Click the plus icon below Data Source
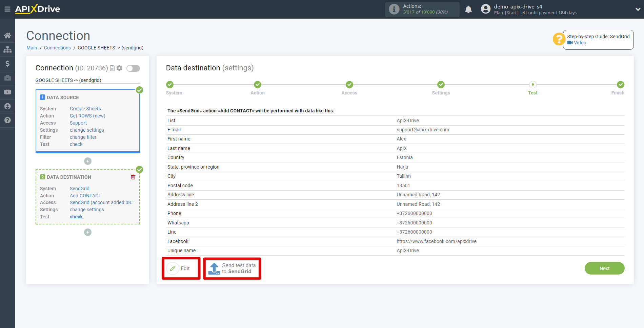Viewport: 644px width, 328px height. [x=88, y=161]
